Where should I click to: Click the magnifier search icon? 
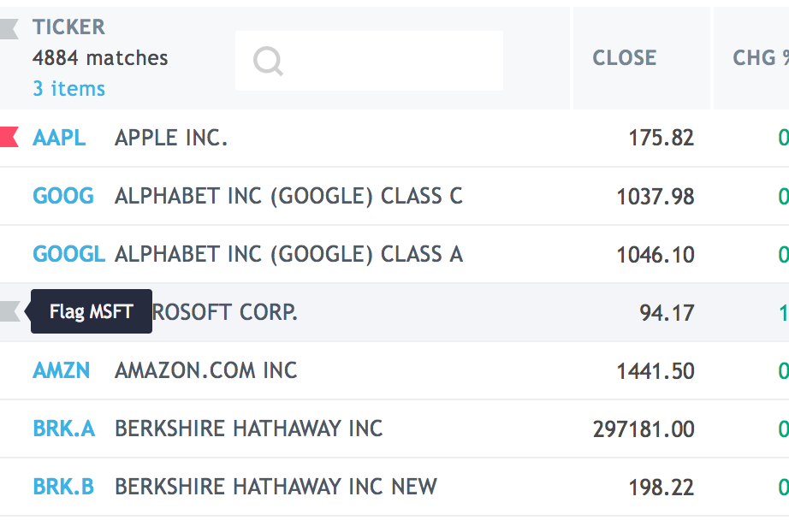[268, 62]
